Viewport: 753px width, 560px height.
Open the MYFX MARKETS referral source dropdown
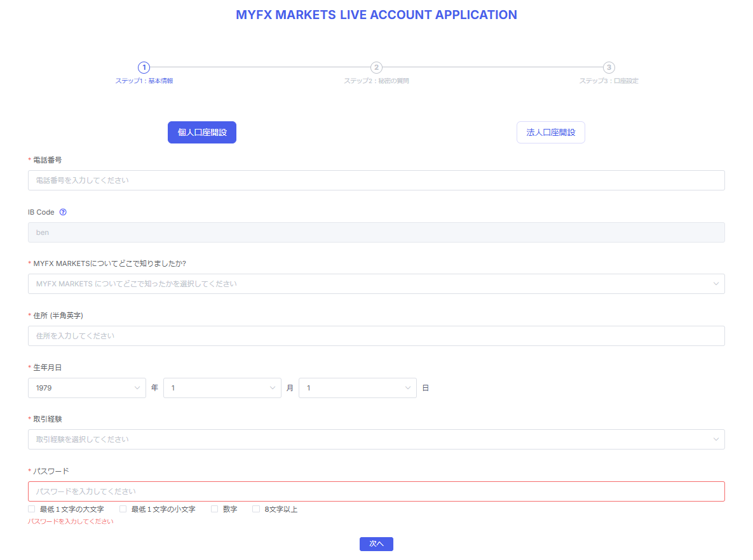[x=376, y=284]
